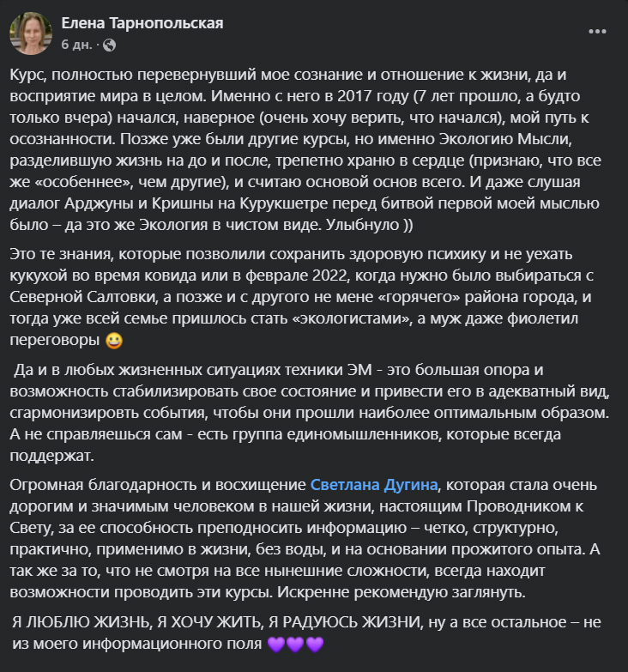628x672 pixels.
Task: Click the middle purple heart emoji
Action: pyautogui.click(x=295, y=644)
